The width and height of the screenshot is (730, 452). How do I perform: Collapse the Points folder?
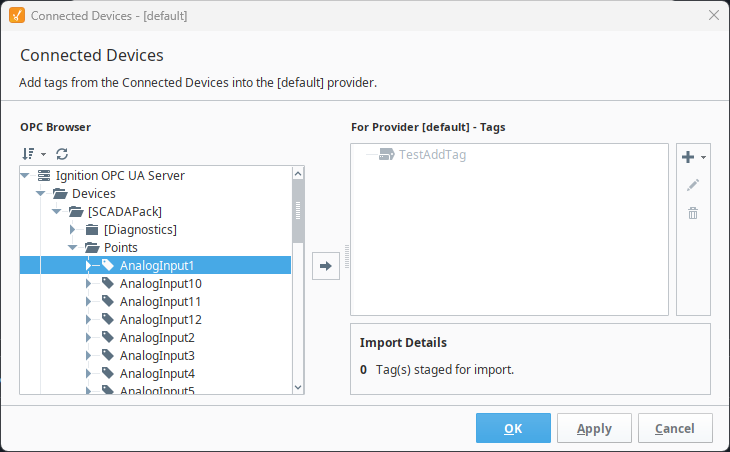[73, 248]
